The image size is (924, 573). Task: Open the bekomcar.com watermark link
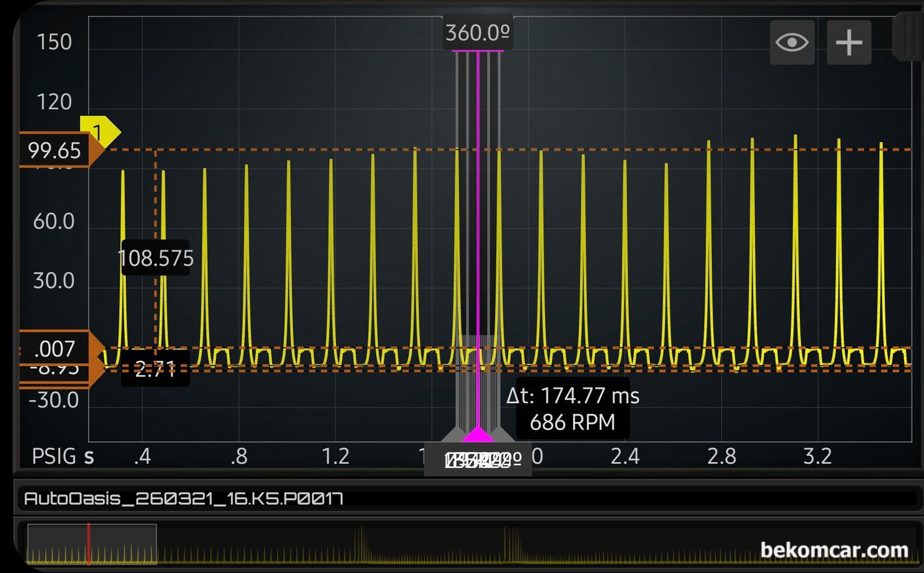[833, 550]
